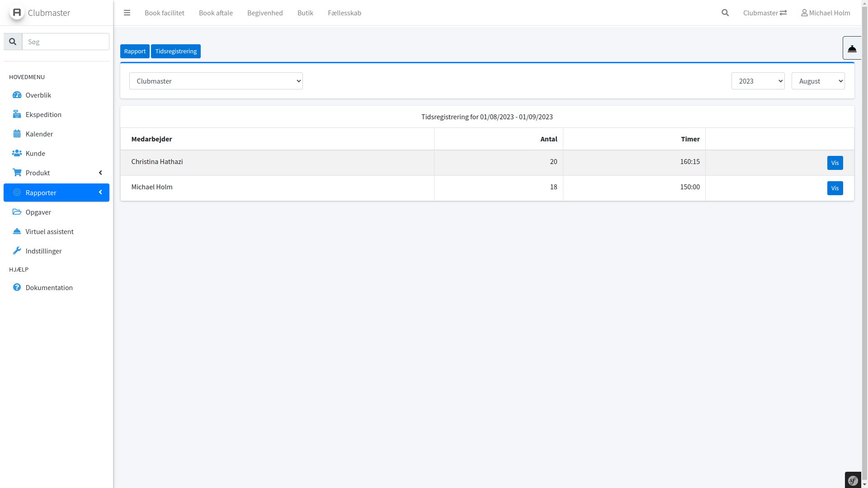Image resolution: width=868 pixels, height=488 pixels.
Task: Click Vis for Michael Holm
Action: click(x=835, y=188)
